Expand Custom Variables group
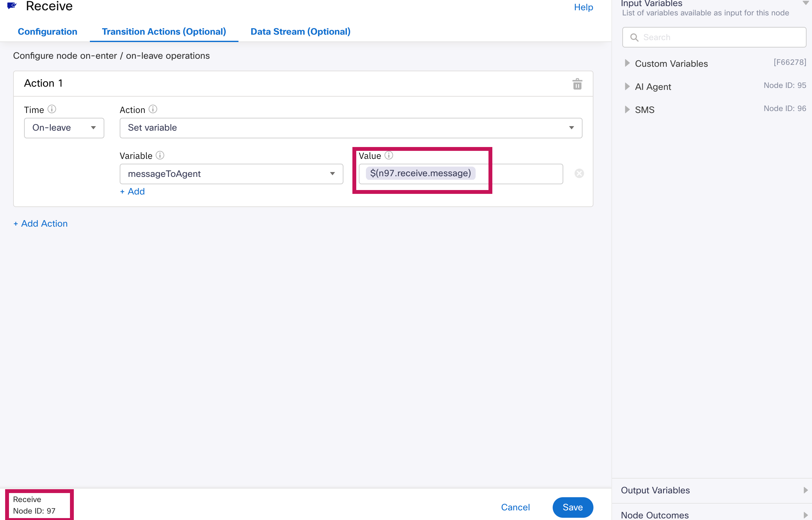Screen dimensions: 812x520 point(627,63)
